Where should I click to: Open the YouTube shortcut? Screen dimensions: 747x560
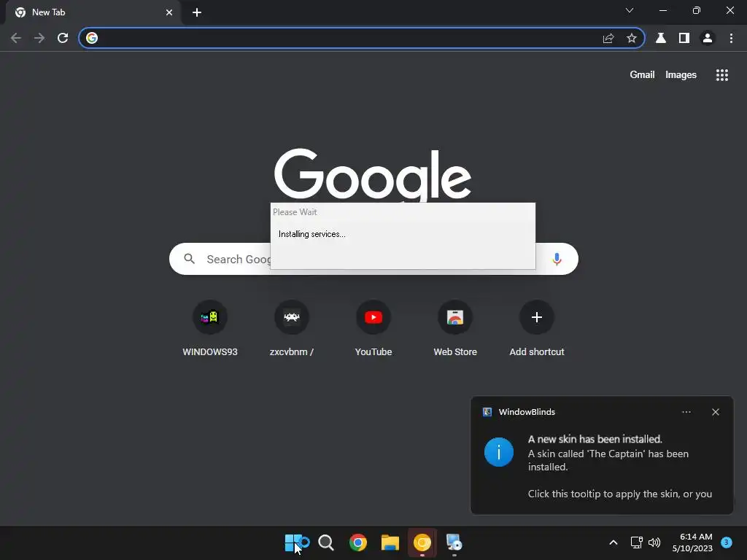click(373, 329)
